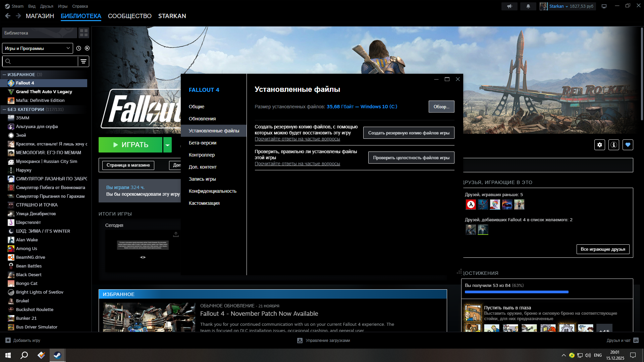The image size is (644, 362).
Task: Open advanced library filter options
Action: (x=84, y=61)
